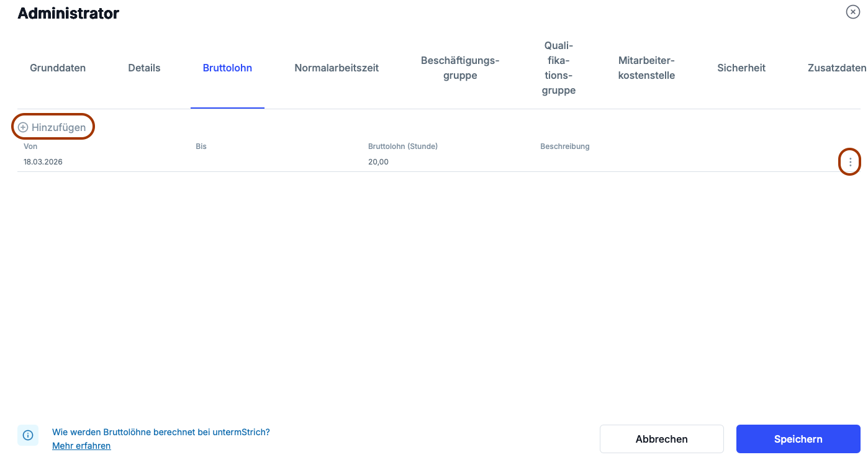Switch to the Grunddaten tab
Screen dimensions: 868x465
(x=58, y=68)
